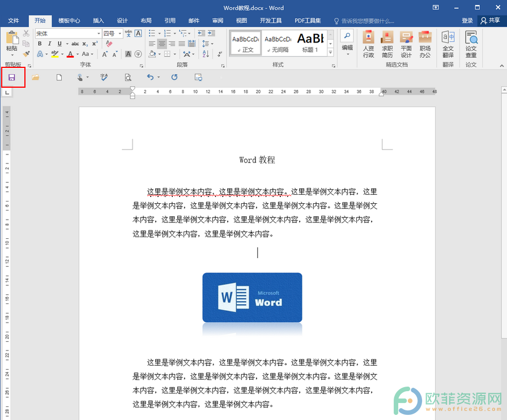Click the shading paint bucket
The height and width of the screenshot is (420, 507).
click(x=152, y=54)
